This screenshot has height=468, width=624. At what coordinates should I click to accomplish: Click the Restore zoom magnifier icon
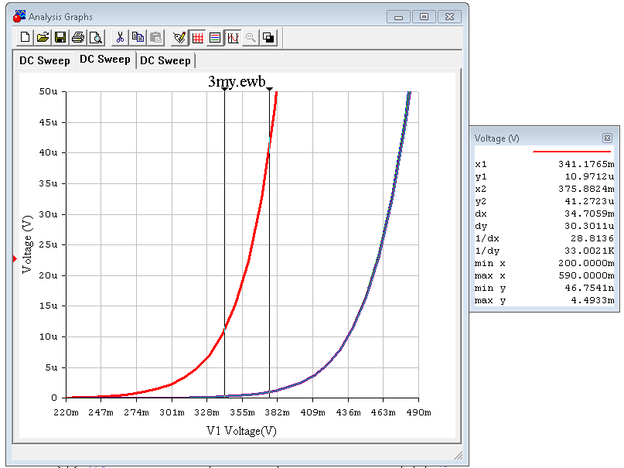click(x=251, y=38)
